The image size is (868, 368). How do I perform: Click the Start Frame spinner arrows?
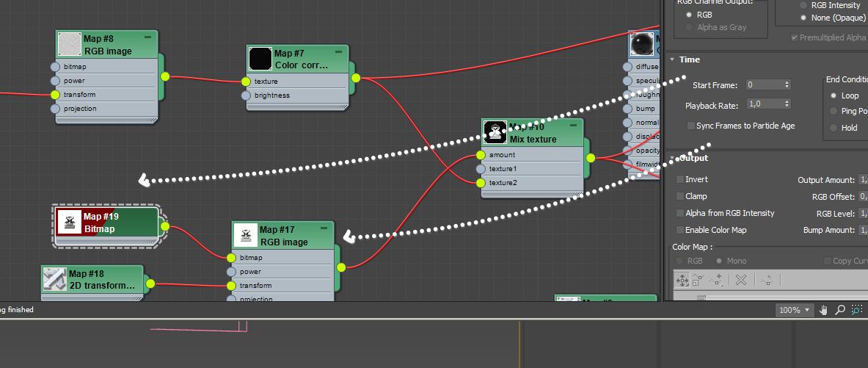pos(787,84)
